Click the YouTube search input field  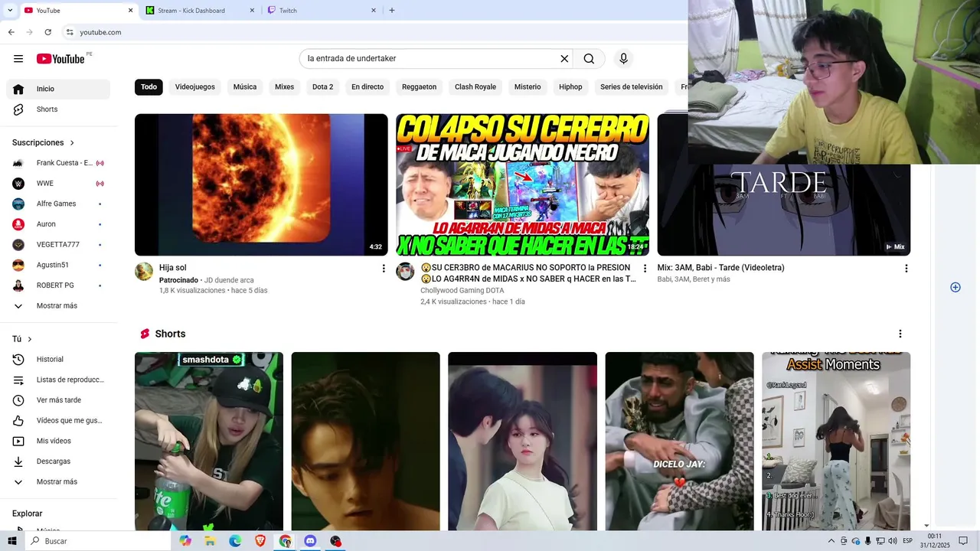431,58
